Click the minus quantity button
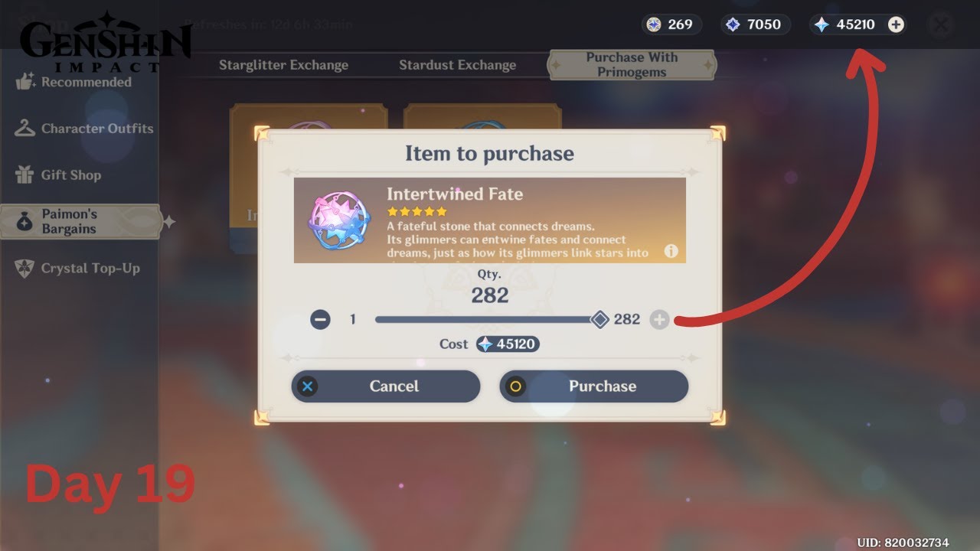 (320, 319)
